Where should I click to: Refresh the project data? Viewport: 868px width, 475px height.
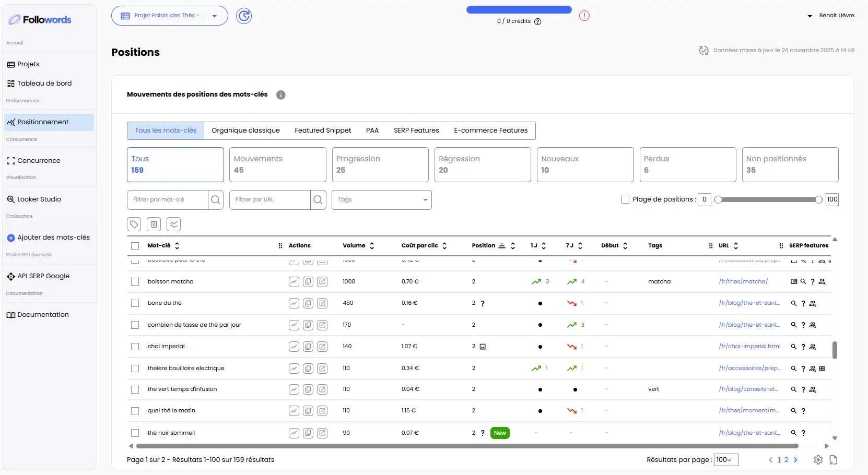point(243,16)
